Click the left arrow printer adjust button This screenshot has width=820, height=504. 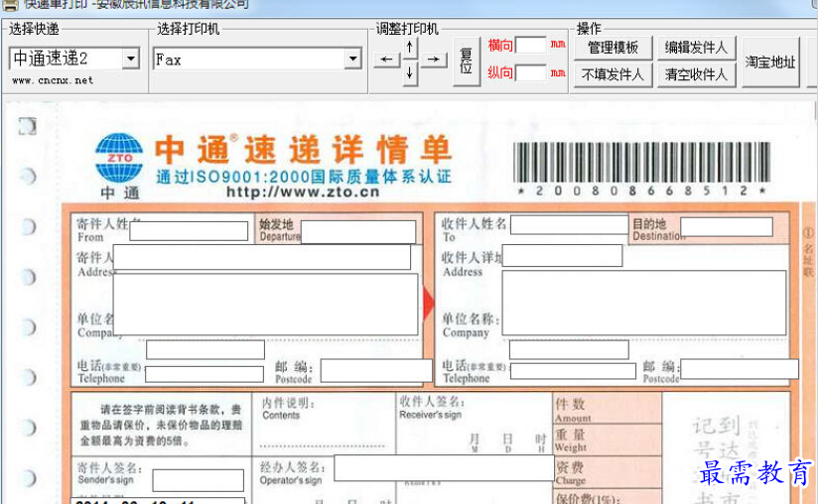(x=386, y=60)
